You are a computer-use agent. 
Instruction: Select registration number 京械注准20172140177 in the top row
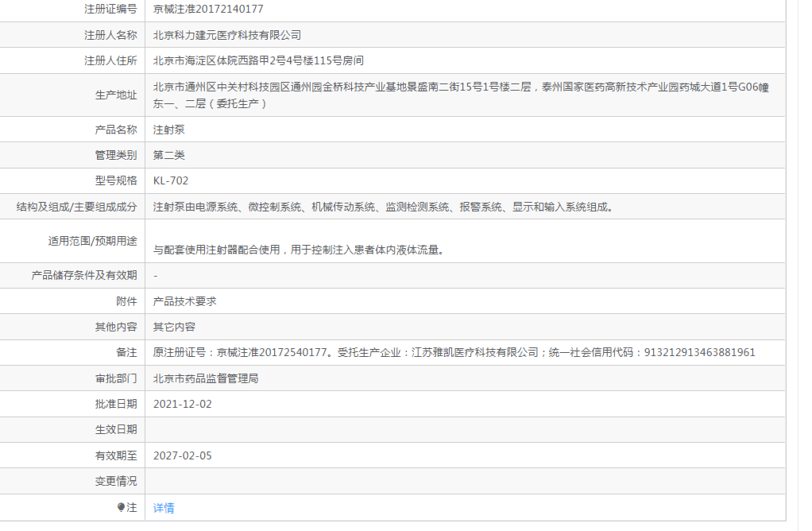click(x=208, y=10)
